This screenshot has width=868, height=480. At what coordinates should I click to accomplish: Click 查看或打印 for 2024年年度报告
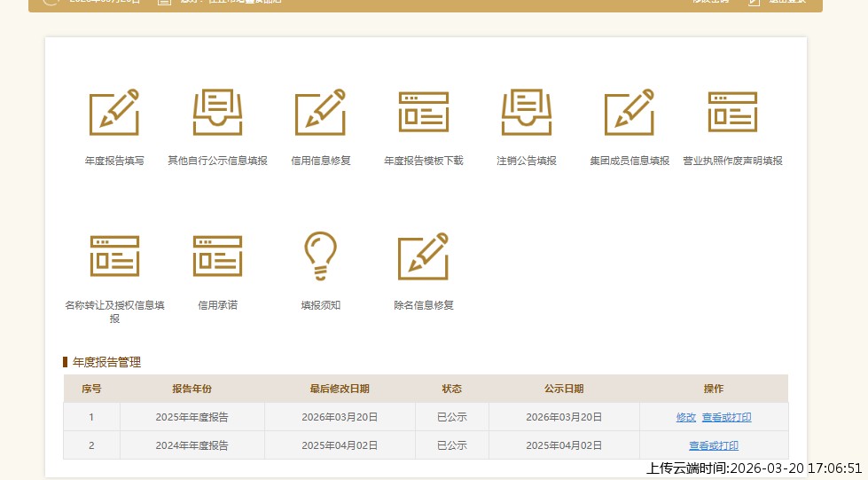click(x=714, y=445)
